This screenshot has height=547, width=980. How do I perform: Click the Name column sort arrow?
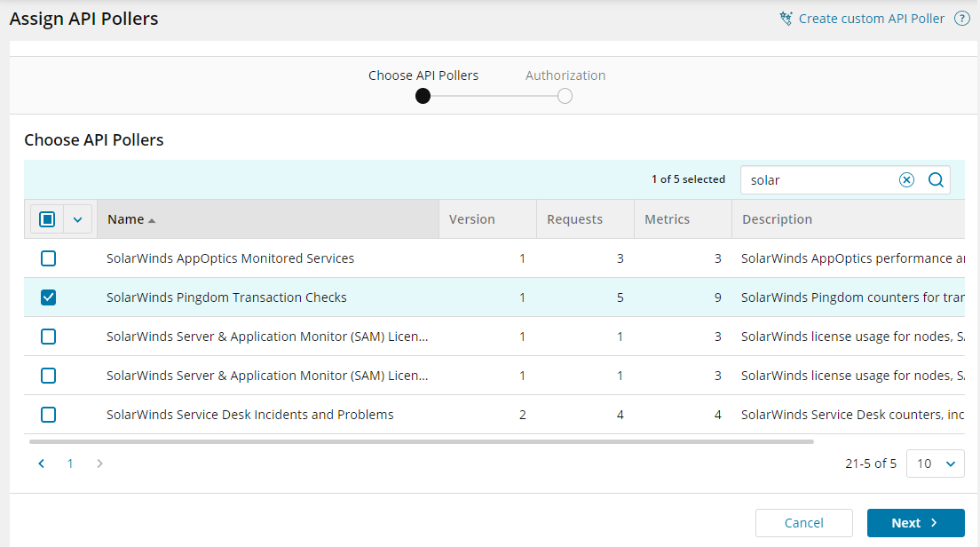point(152,220)
